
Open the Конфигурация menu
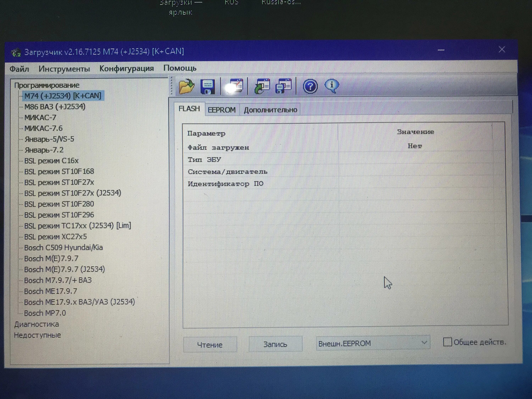point(126,69)
